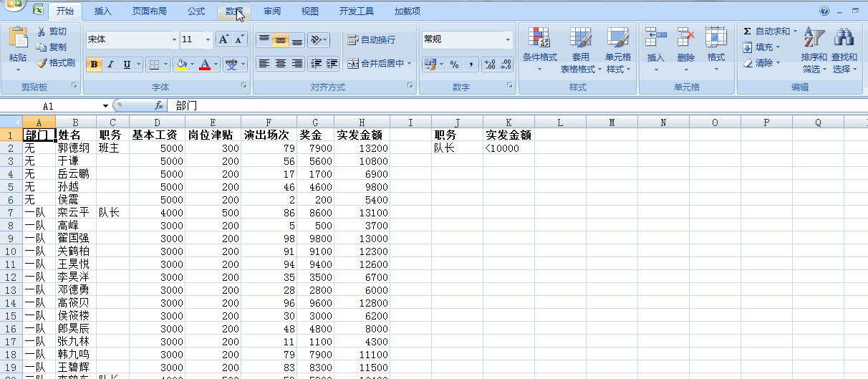This screenshot has width=868, height=379.
Task: Click Wrap Text (自动换行)
Action: pyautogui.click(x=371, y=40)
